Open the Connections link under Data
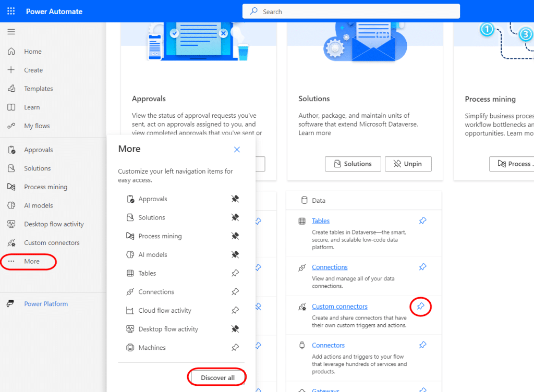This screenshot has height=392, width=534. click(329, 266)
